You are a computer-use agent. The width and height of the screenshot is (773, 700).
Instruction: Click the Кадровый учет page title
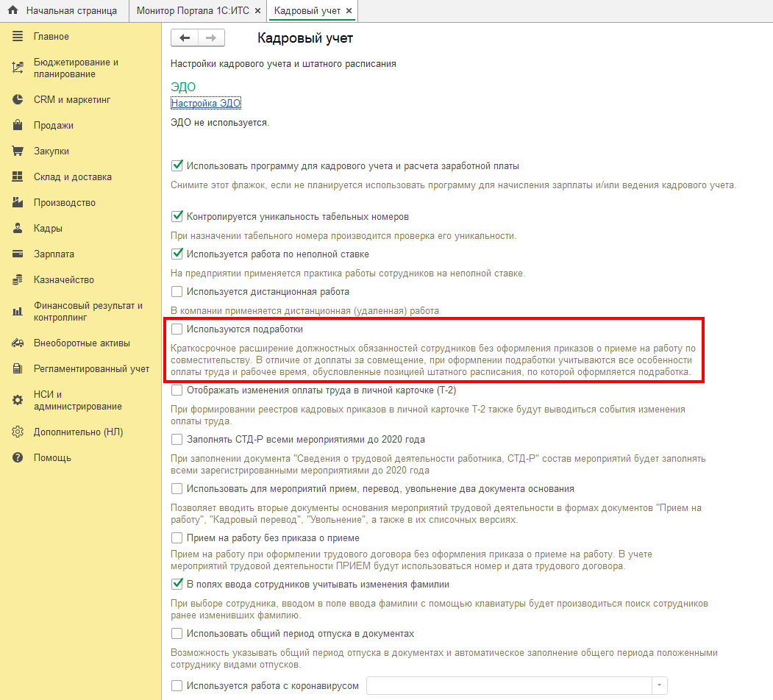[x=305, y=38]
